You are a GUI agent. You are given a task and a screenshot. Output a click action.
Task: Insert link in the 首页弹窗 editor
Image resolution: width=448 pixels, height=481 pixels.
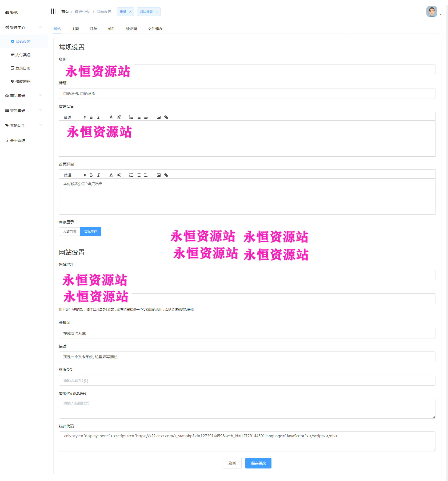[x=166, y=175]
